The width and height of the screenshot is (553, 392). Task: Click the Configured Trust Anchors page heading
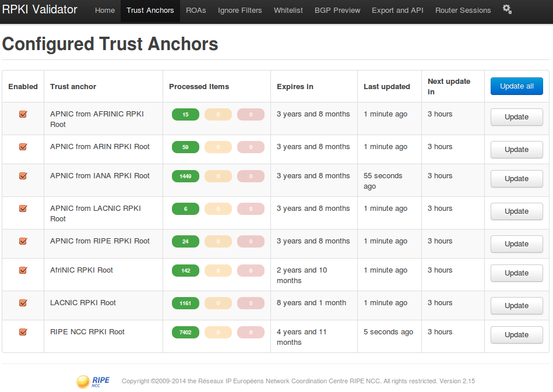pos(110,44)
